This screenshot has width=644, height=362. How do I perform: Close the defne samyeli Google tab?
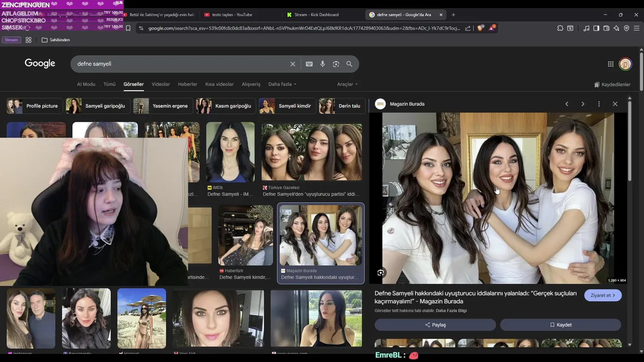tap(441, 15)
